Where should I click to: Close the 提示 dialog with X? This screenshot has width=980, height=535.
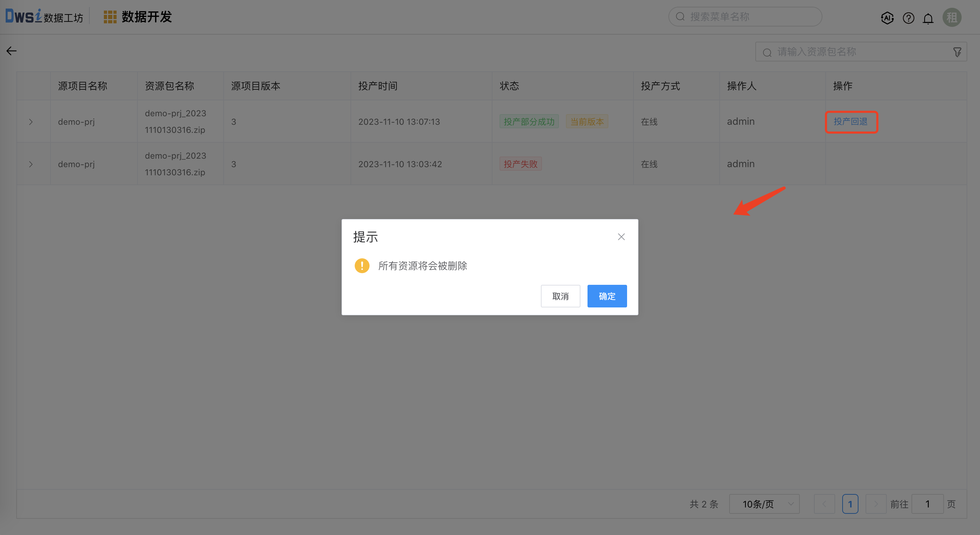coord(621,237)
